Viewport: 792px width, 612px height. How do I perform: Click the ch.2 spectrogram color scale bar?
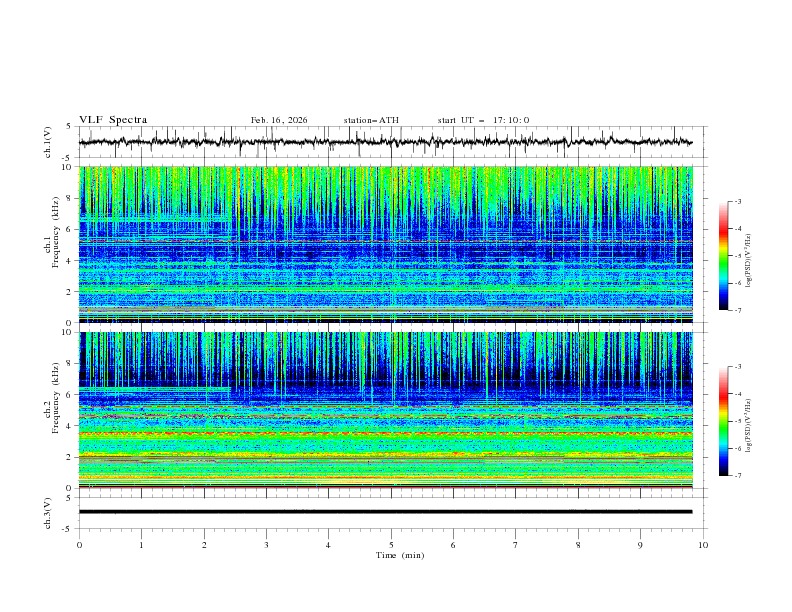click(723, 421)
